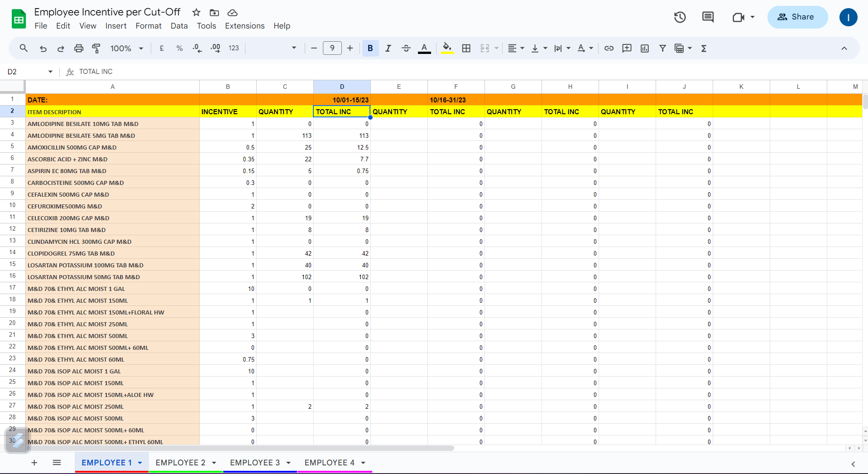Open fill color picker
The image size is (868, 474).
tap(447, 48)
